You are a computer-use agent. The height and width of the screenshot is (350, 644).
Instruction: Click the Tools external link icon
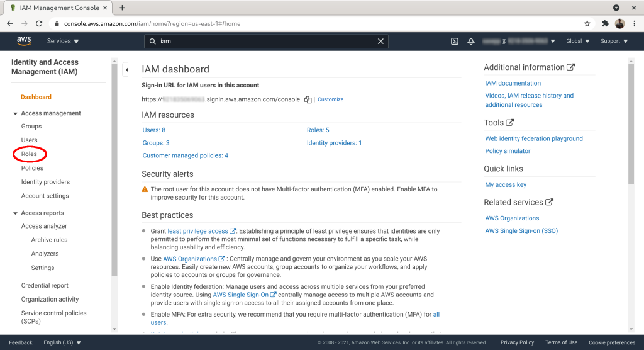click(x=509, y=122)
